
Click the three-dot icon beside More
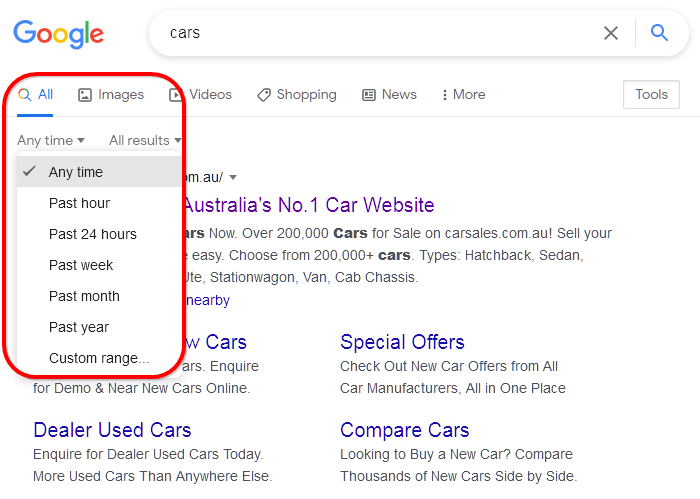(444, 95)
